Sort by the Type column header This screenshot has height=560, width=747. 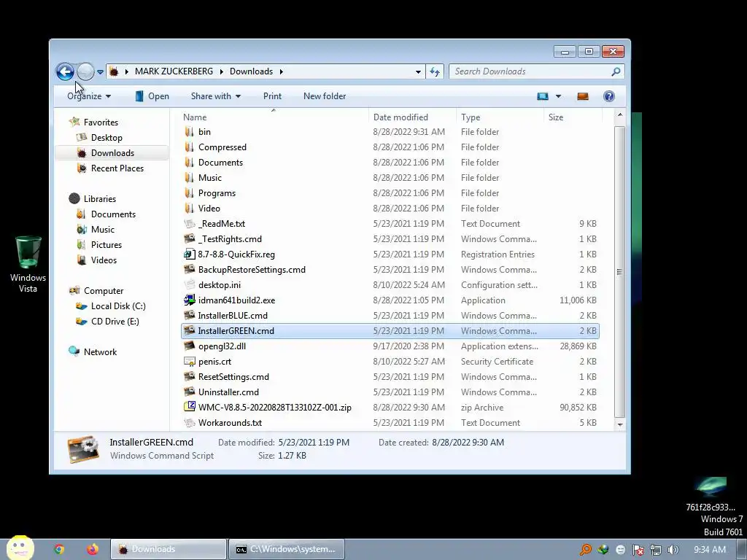[x=471, y=117]
